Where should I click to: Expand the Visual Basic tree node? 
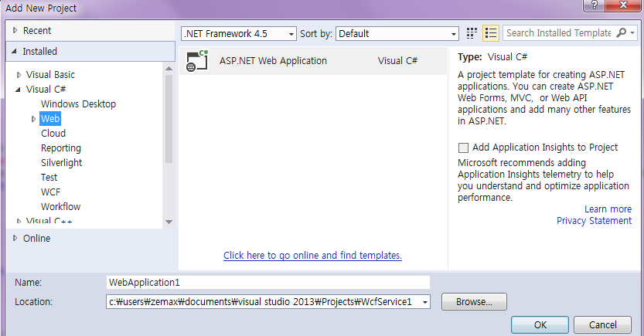pyautogui.click(x=19, y=75)
